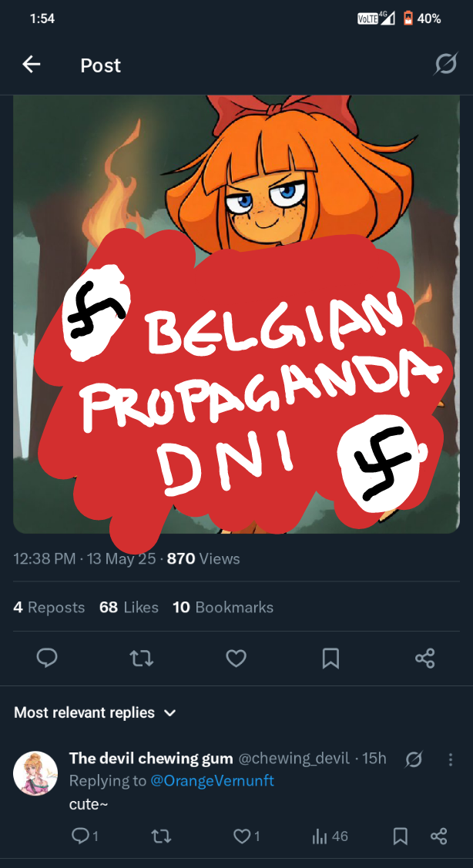Viewport: 473px width, 868px height.
Task: Like the 'cute~' reply
Action: click(x=247, y=836)
